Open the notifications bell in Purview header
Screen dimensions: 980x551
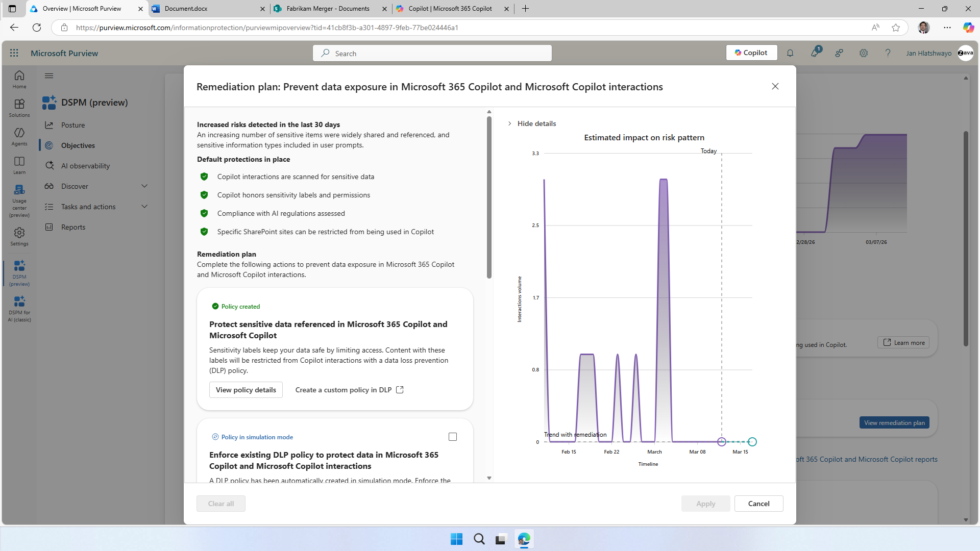pyautogui.click(x=790, y=53)
